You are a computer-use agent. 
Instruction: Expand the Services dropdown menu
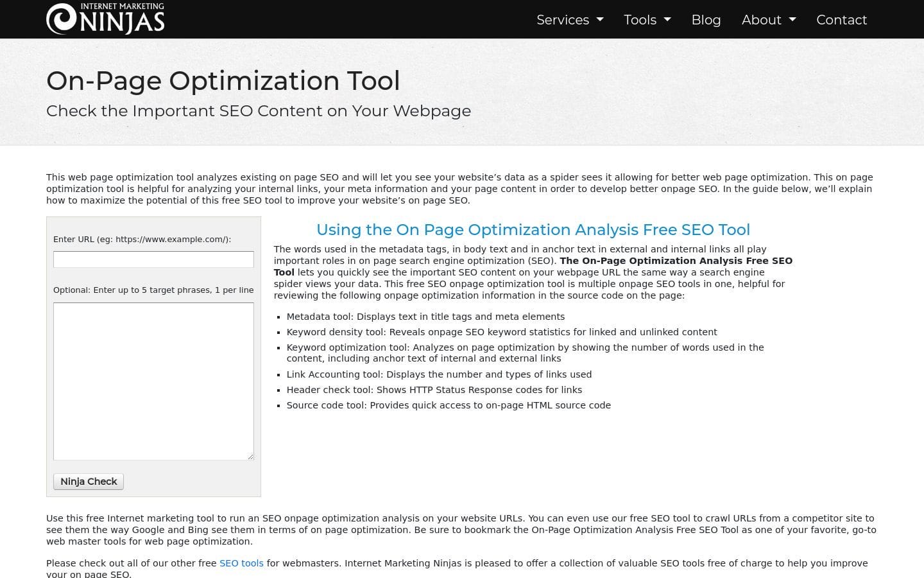point(569,20)
